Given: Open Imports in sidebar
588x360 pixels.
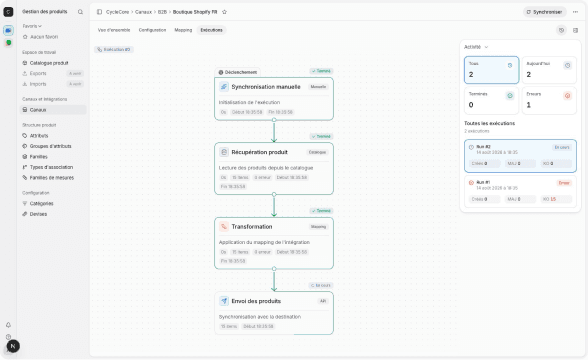Looking at the screenshot, I should (x=52, y=84).
